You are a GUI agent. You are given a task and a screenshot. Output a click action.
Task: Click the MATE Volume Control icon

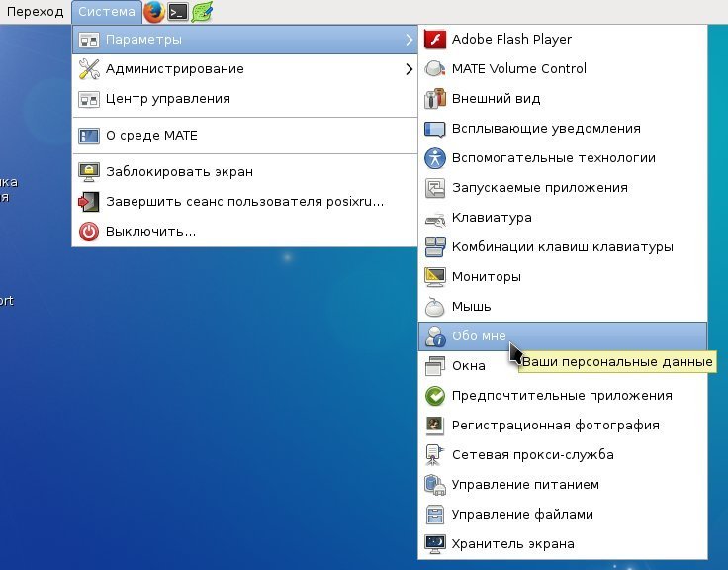pyautogui.click(x=435, y=68)
